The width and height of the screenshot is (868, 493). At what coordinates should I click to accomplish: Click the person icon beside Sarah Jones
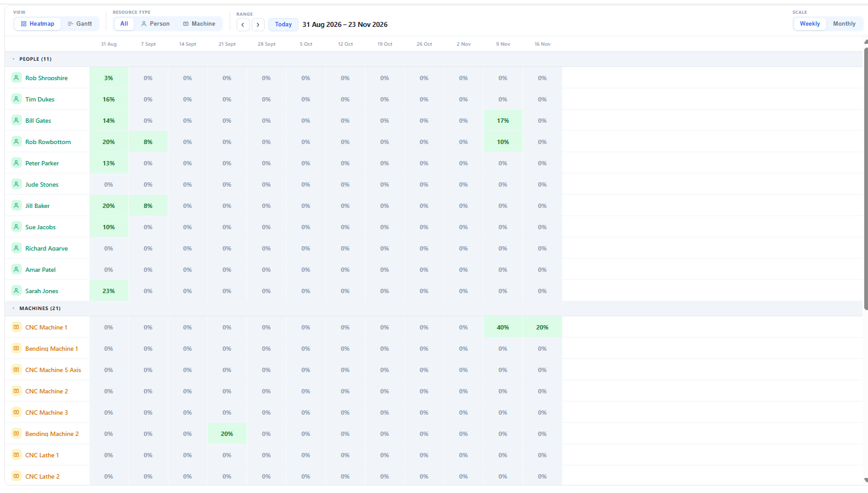(16, 291)
